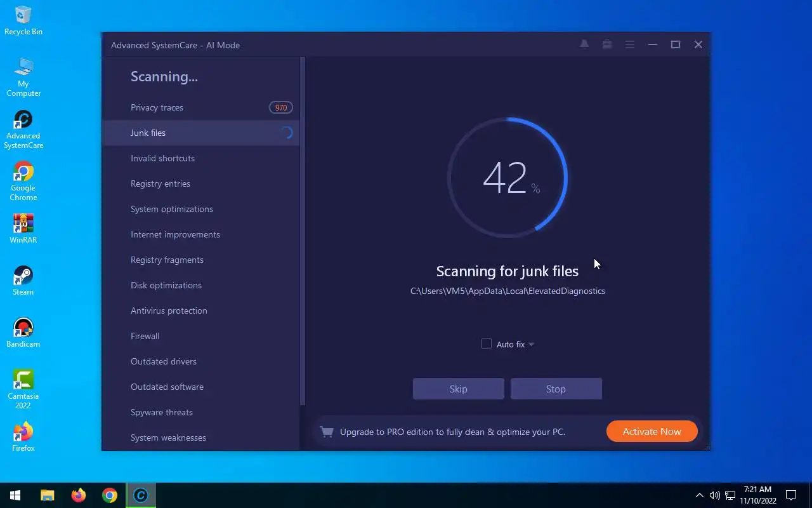Open the hamburger options menu
812x508 pixels.
coord(630,44)
